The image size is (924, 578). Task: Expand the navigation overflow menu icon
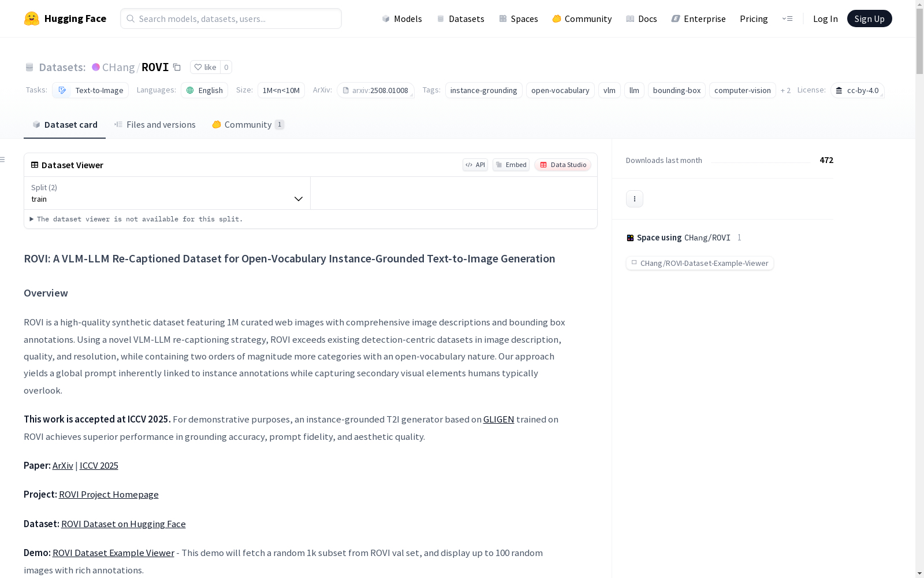coord(787,18)
